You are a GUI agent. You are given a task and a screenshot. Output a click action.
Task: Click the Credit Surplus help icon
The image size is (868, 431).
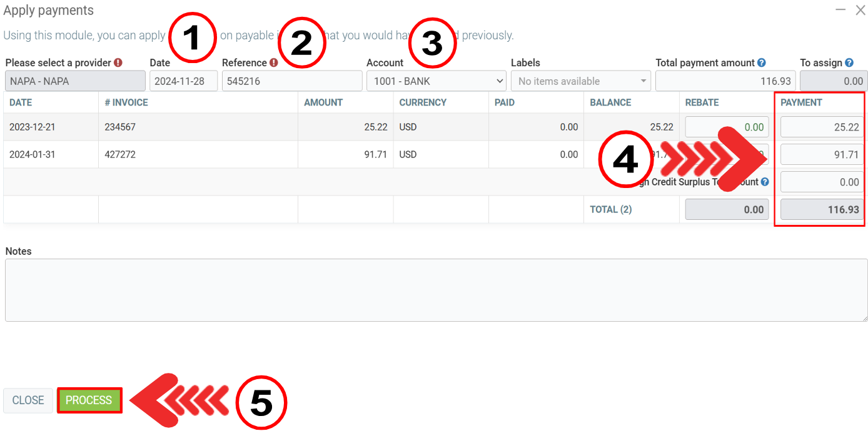(765, 182)
